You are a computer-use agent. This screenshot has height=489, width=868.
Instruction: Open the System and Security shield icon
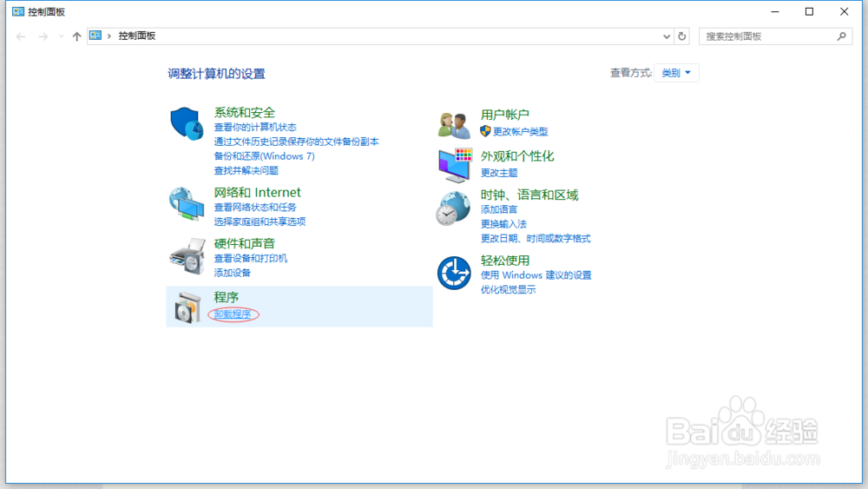(187, 123)
